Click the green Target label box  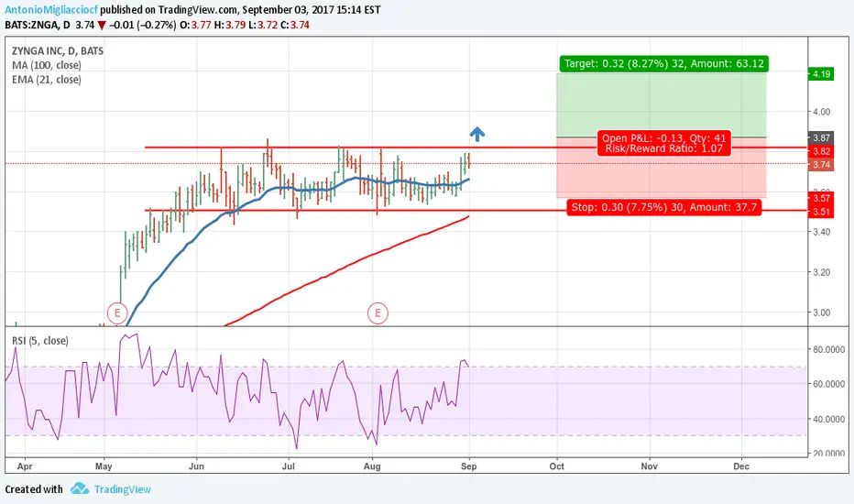[664, 64]
